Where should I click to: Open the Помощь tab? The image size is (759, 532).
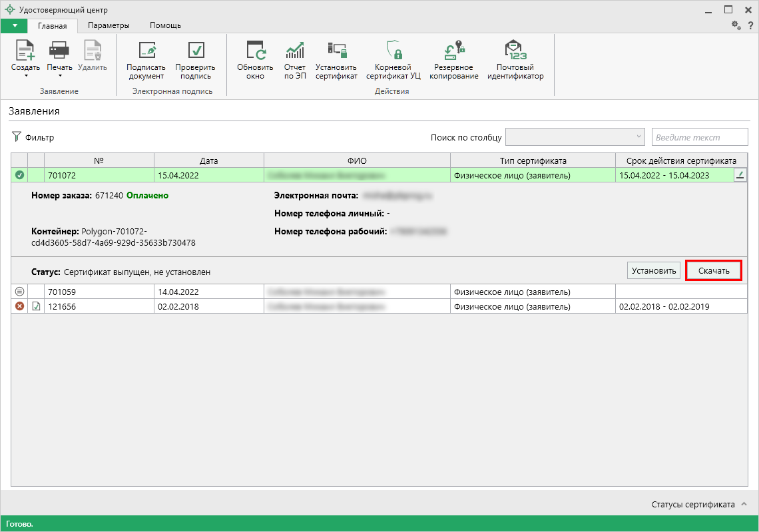click(165, 25)
